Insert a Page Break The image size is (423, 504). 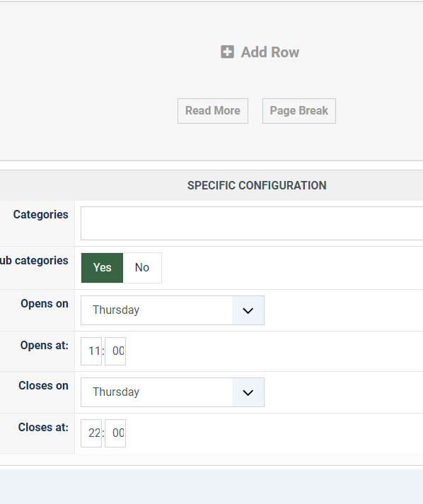point(299,111)
